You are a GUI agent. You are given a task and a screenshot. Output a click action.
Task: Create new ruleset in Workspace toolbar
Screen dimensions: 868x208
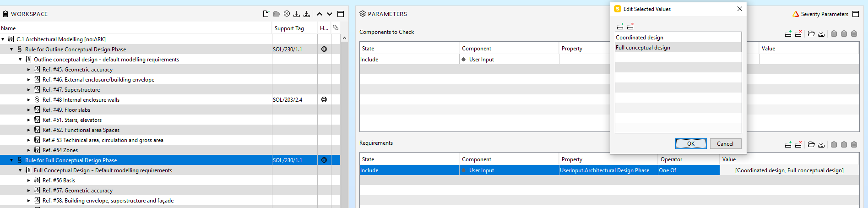point(266,14)
